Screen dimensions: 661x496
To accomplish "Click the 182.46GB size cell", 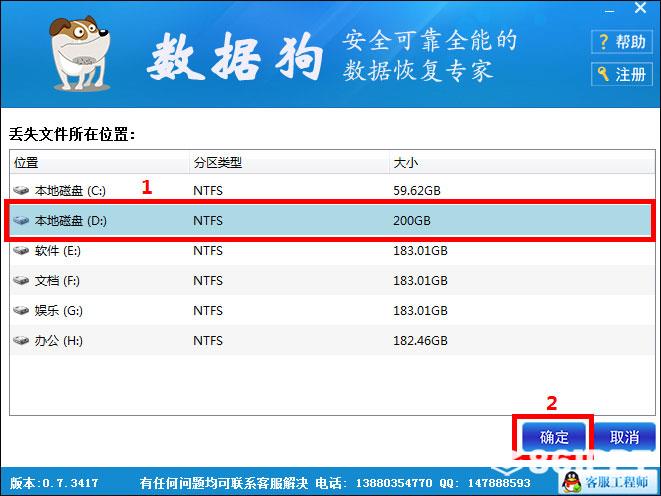I will 420,340.
